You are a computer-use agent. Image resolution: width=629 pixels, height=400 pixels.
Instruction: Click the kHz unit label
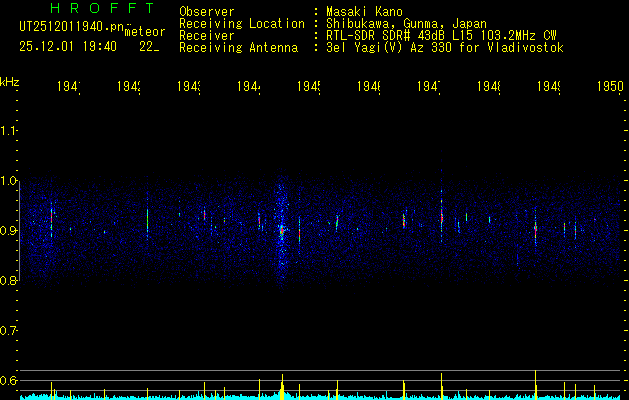9,82
